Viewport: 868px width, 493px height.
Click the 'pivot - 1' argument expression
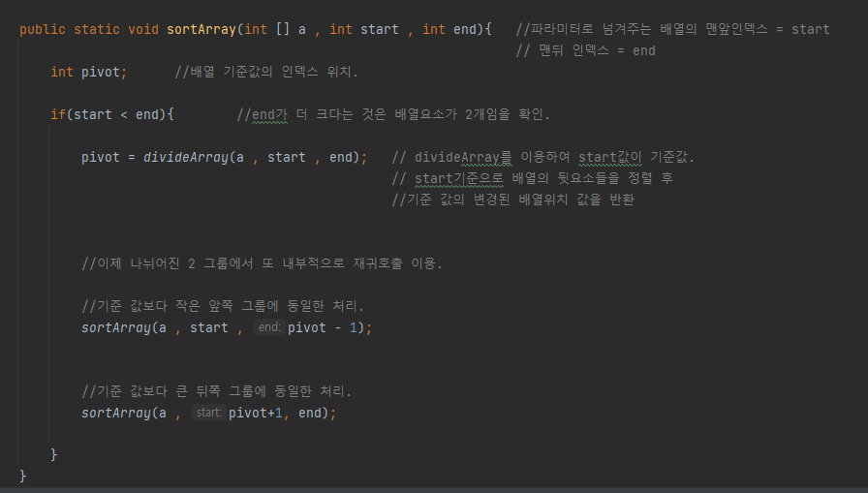click(x=323, y=327)
